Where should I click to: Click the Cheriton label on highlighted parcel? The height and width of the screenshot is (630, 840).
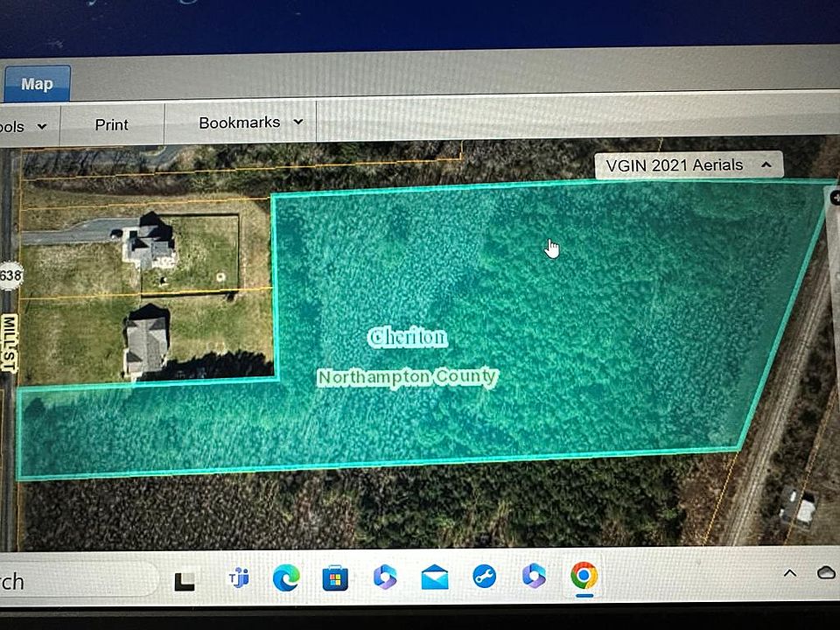tap(408, 337)
